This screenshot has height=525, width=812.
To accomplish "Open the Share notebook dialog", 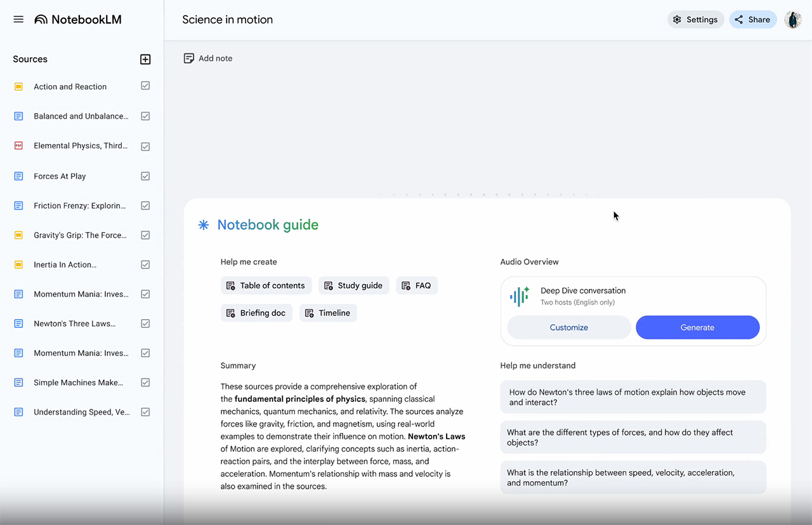I will (752, 20).
